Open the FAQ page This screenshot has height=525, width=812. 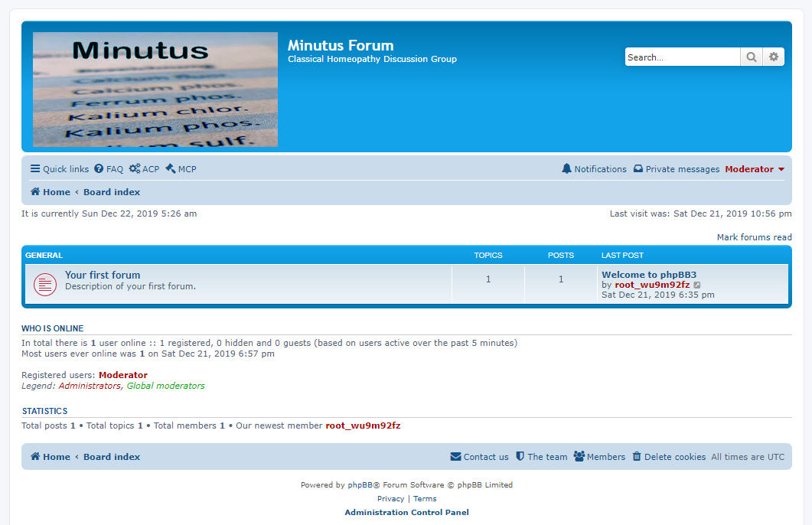click(109, 169)
